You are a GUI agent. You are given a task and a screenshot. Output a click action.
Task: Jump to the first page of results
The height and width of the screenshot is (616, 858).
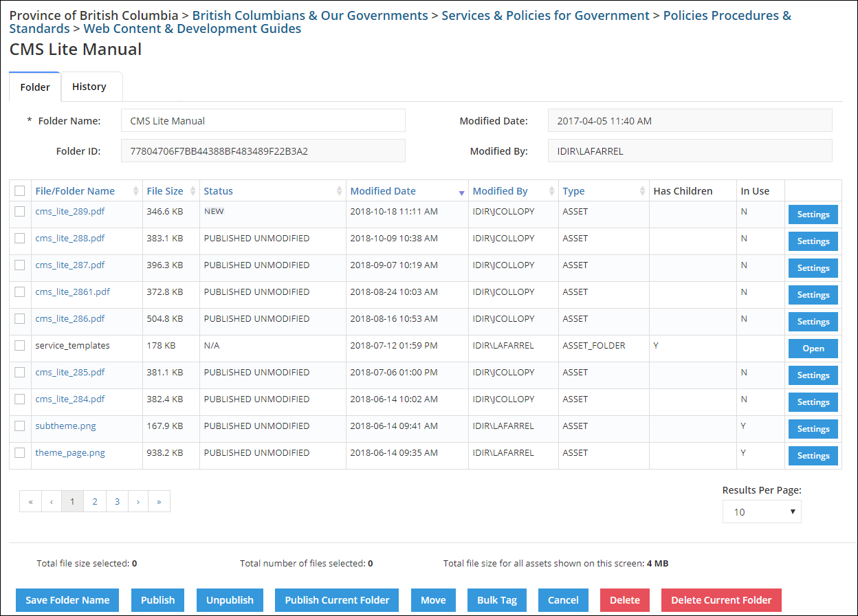point(31,502)
